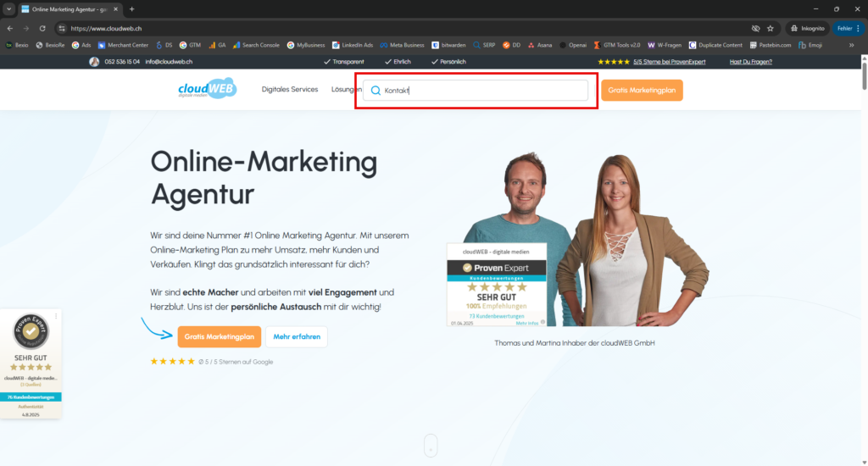Click the search magnifier icon
The width and height of the screenshot is (868, 466).
(376, 91)
